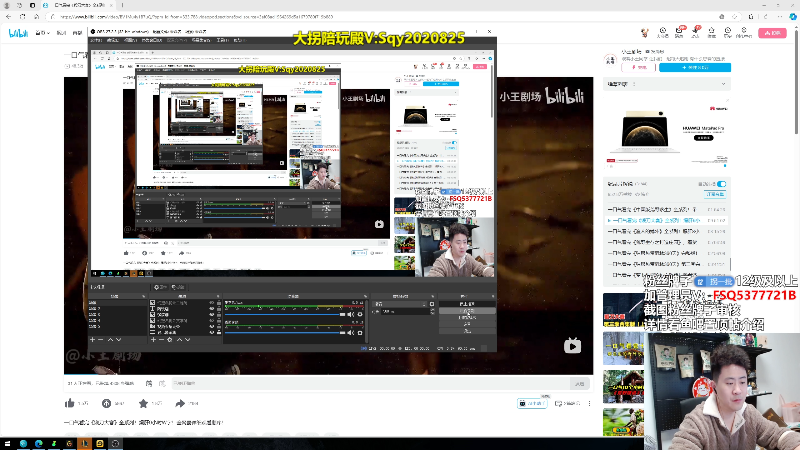Open the three-dot more menu beside notes

(x=589, y=404)
